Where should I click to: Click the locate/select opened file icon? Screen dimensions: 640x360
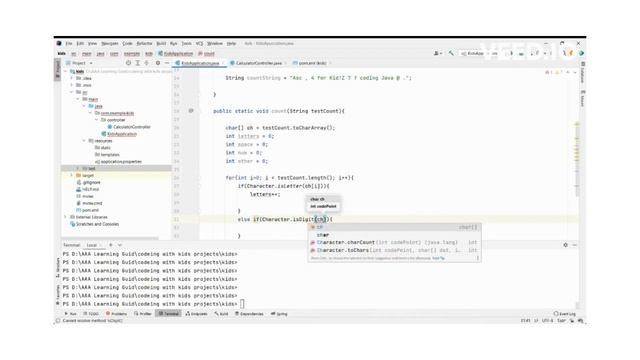[128, 63]
